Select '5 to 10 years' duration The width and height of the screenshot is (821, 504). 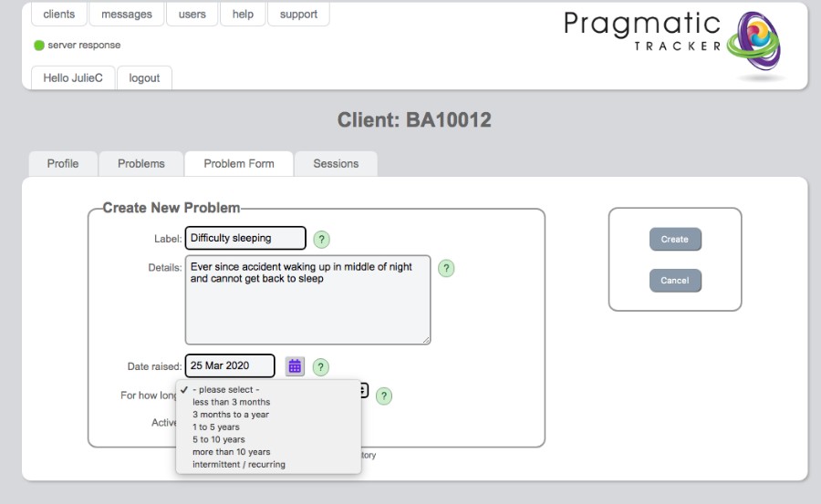[x=218, y=439]
